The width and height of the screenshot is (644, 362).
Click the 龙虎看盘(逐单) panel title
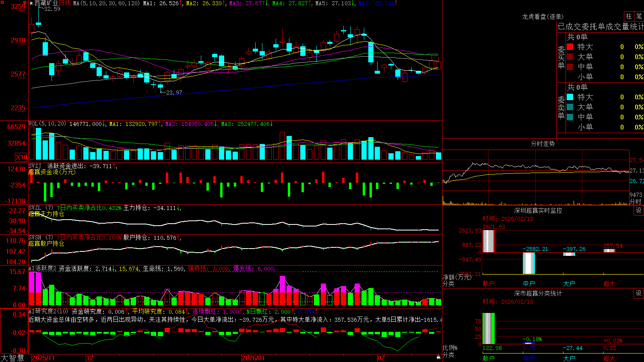click(543, 16)
